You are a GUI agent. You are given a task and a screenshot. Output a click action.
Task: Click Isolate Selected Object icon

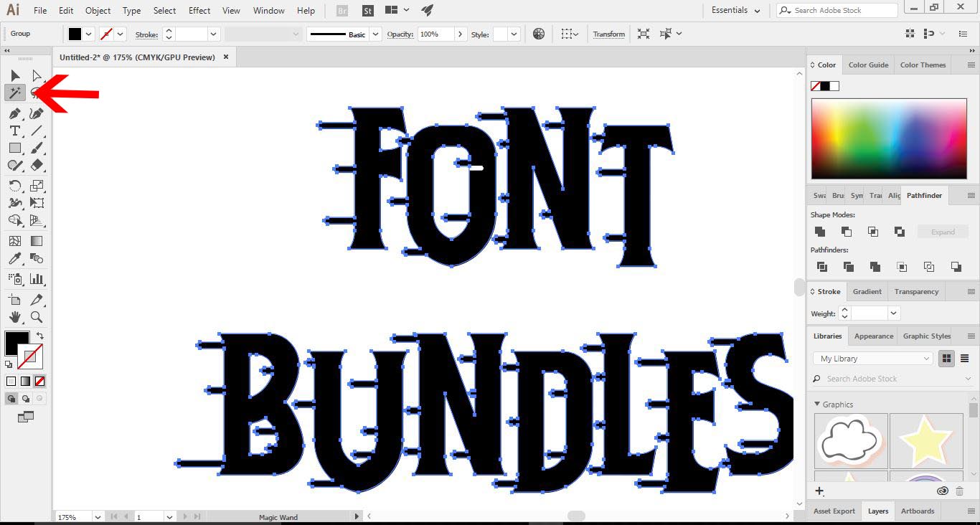point(644,34)
